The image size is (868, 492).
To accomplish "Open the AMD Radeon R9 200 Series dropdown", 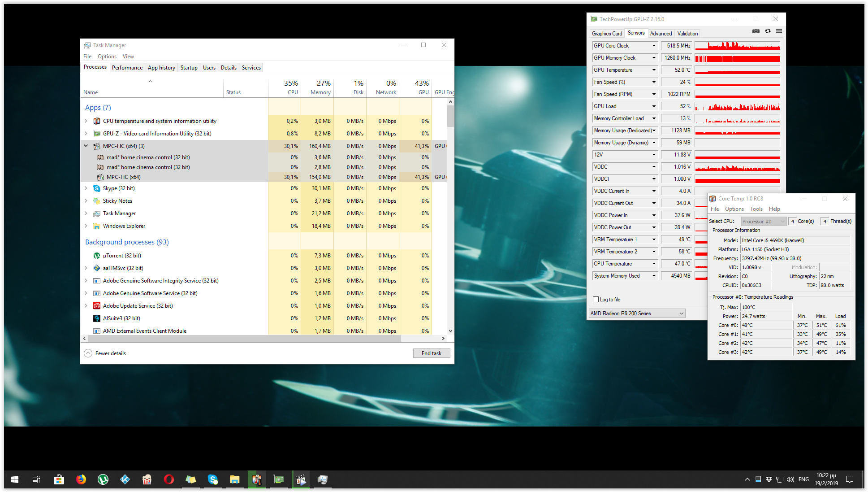I will coord(637,313).
